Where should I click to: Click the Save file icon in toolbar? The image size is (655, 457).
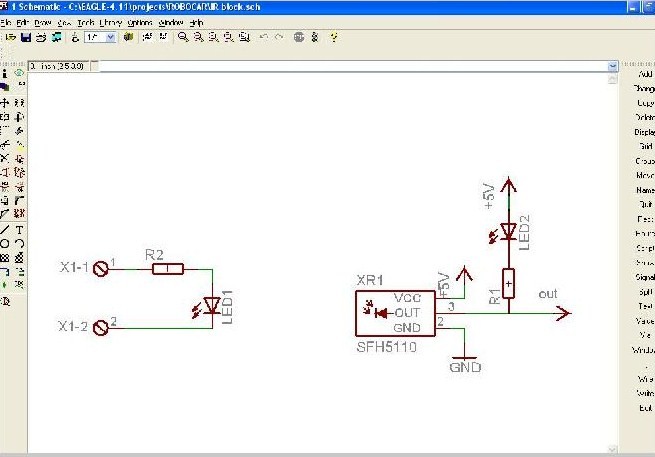pos(25,37)
